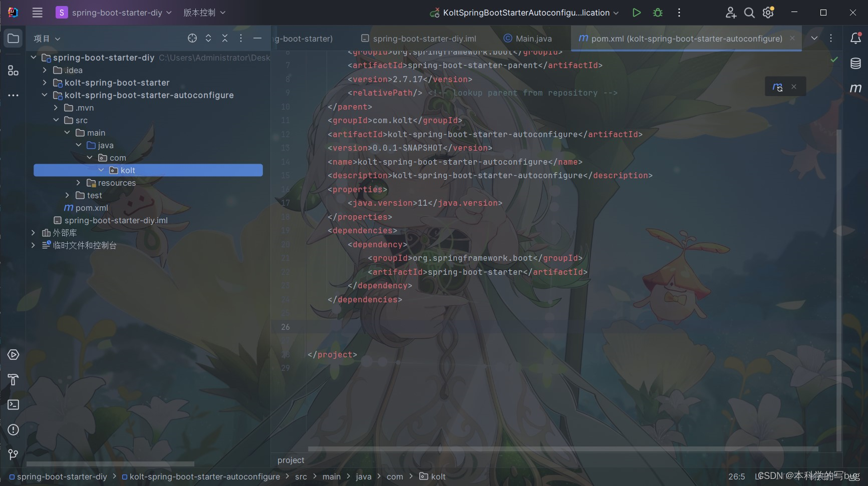Viewport: 868px width, 486px height.
Task: Open the Notifications bell
Action: click(856, 38)
